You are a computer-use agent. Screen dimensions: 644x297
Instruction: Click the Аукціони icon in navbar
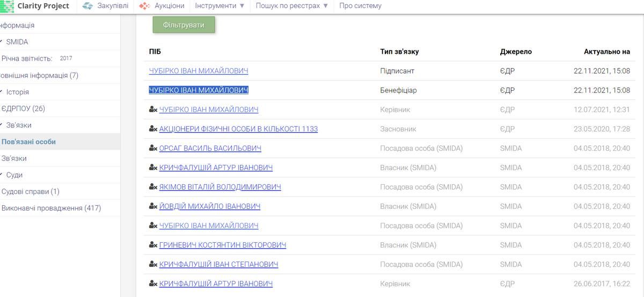point(144,6)
